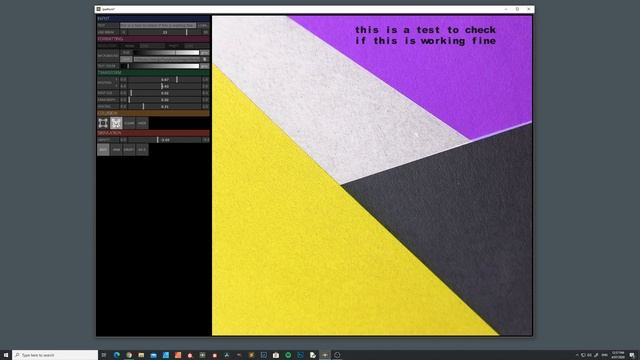The height and width of the screenshot is (360, 640).
Task: Adjust the fifth slider under Transform
Action: click(164, 107)
